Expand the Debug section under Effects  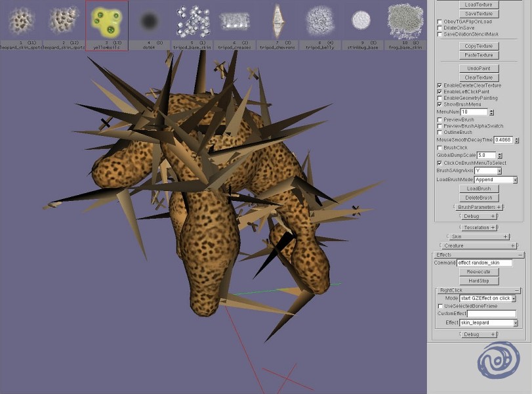pyautogui.click(x=479, y=334)
